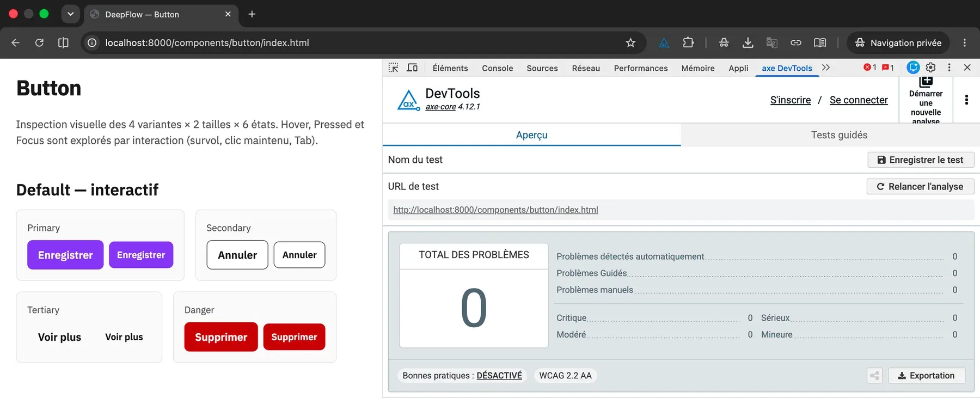980x398 pixels.
Task: Click the Exportation button
Action: tap(927, 376)
